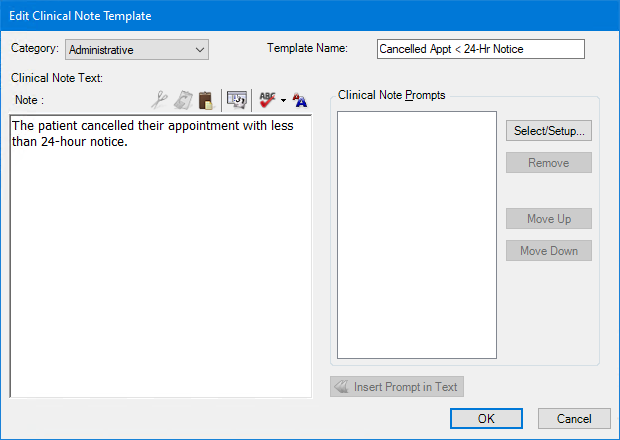Click the Copy icon in note toolbar

[x=183, y=100]
